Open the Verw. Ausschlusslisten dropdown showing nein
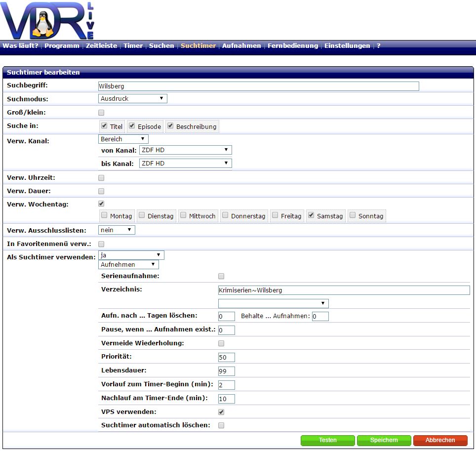Image resolution: width=476 pixels, height=452 pixels. coord(117,230)
